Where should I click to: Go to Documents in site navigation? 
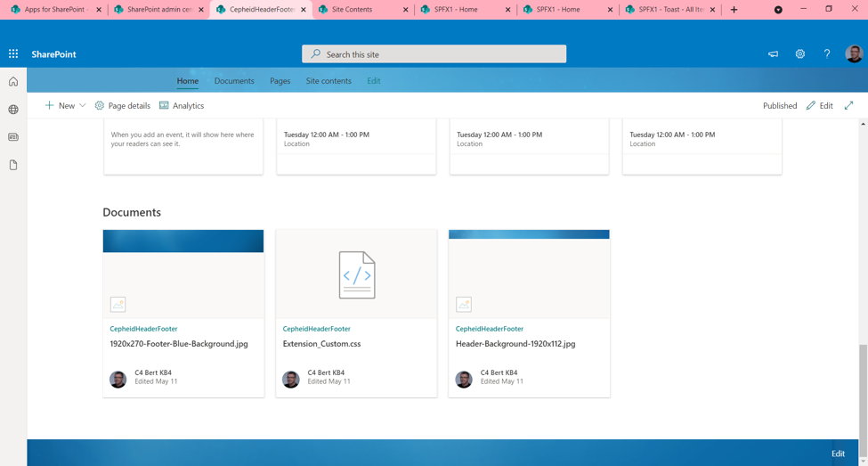click(x=234, y=81)
